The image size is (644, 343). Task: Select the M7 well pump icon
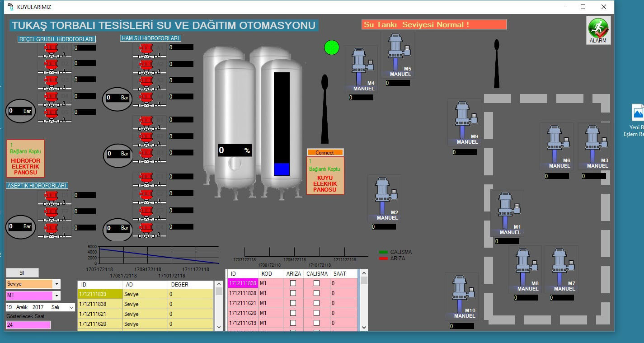[x=561, y=269]
